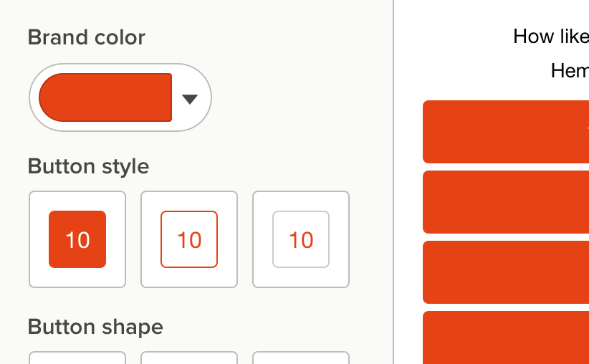Click the "How like" question text in preview

(x=550, y=36)
